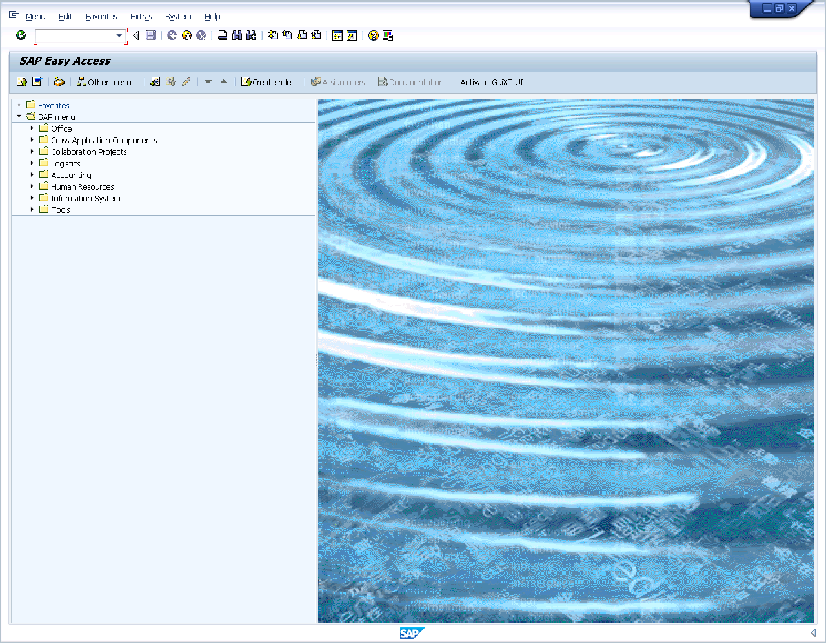Expand status bar with bottom-right triangle
Image resolution: width=826 pixels, height=644 pixels.
click(814, 633)
